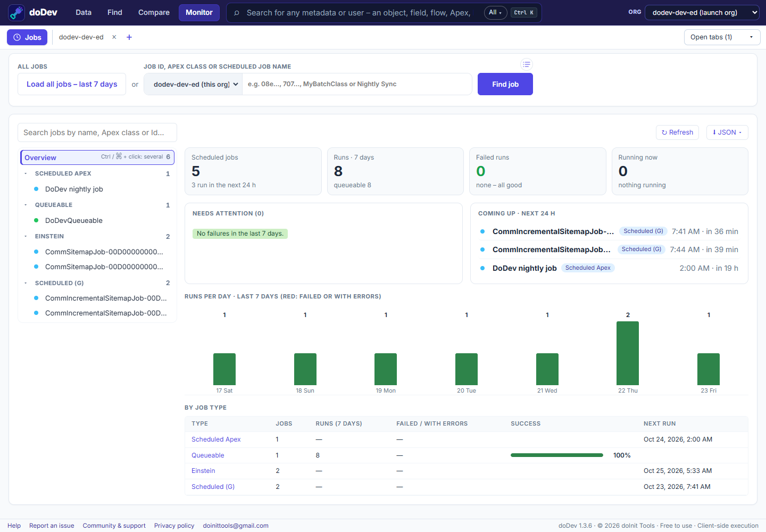Viewport: 766px width, 532px height.
Task: Collapse the SCHEDULED APEX group
Action: tap(26, 173)
